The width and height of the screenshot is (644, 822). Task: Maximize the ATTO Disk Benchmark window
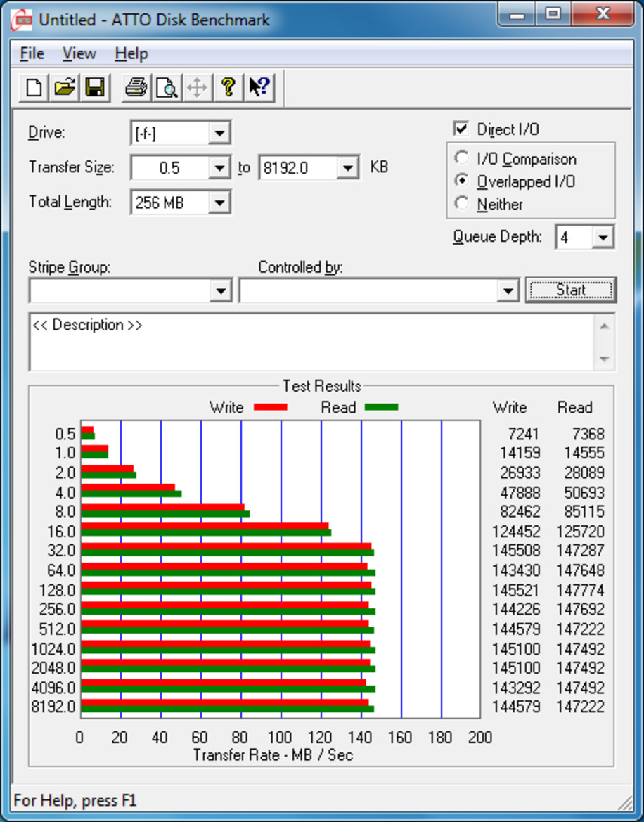point(553,14)
